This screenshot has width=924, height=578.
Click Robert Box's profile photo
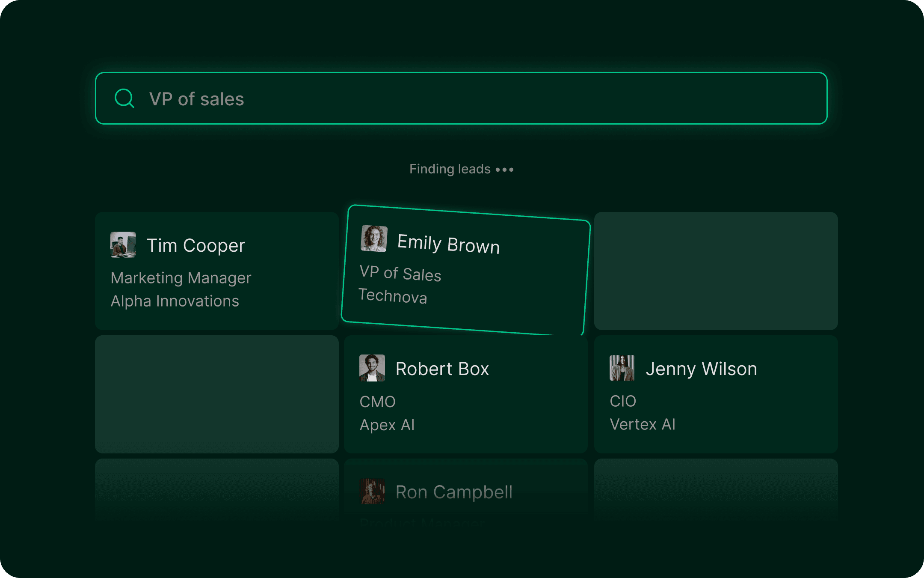coord(372,368)
